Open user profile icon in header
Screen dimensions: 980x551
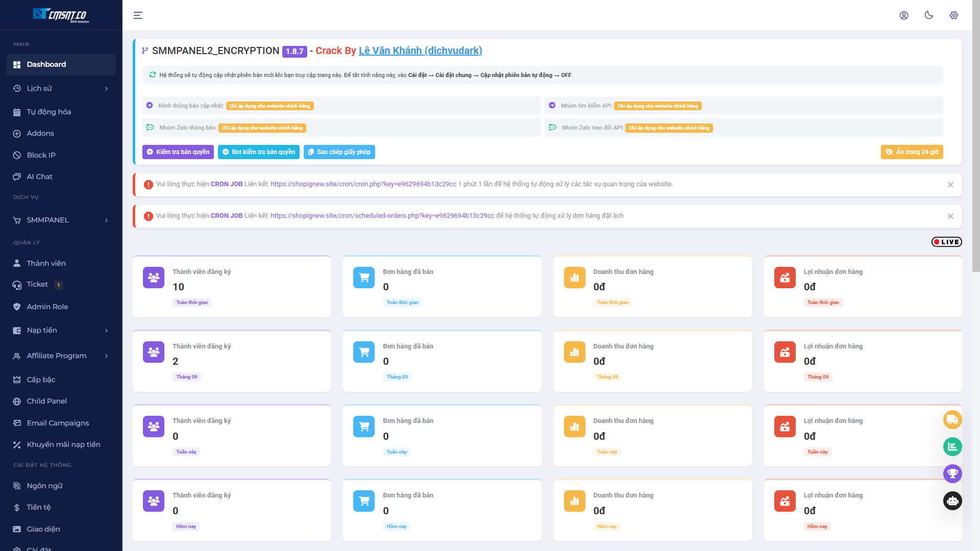click(904, 15)
